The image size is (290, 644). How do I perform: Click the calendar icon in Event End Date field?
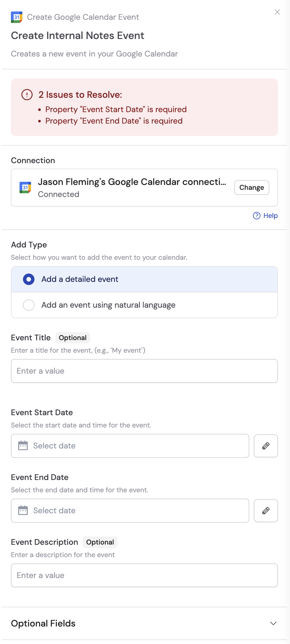22,510
